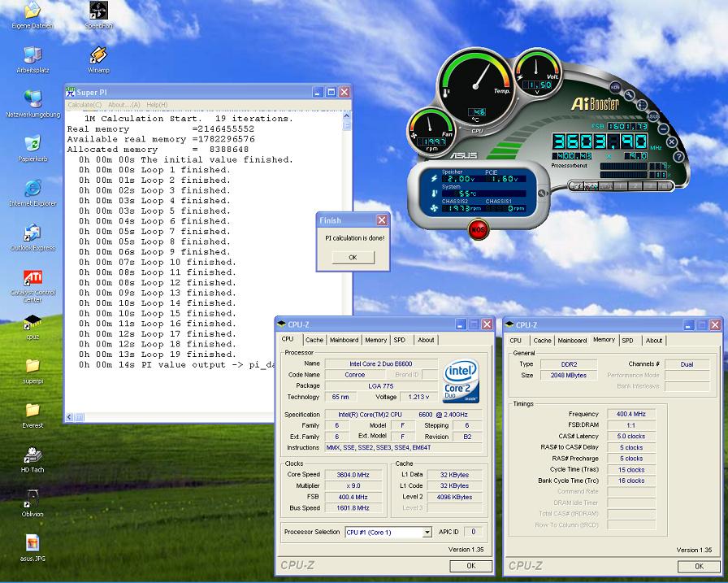Open the Papierkorb recycle bin icon
728x583 pixels.
(32, 148)
